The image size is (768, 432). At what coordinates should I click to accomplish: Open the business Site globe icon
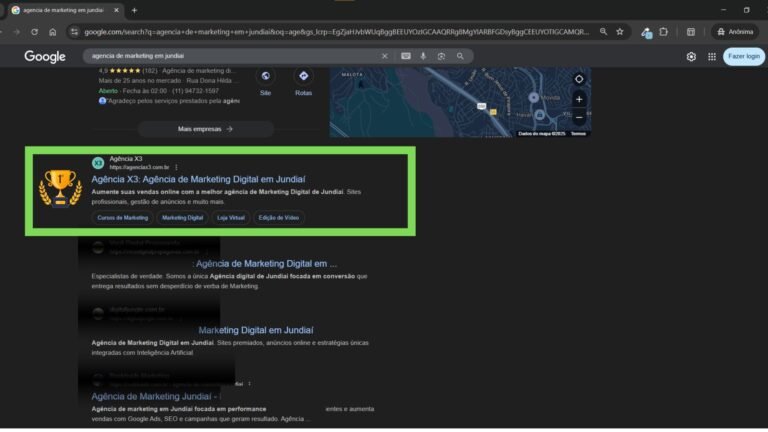tap(265, 76)
